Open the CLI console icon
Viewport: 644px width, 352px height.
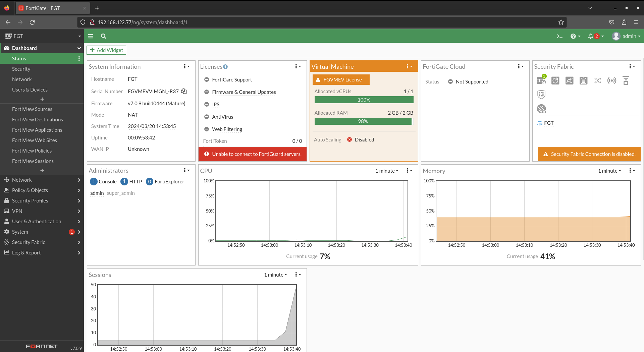coord(559,36)
